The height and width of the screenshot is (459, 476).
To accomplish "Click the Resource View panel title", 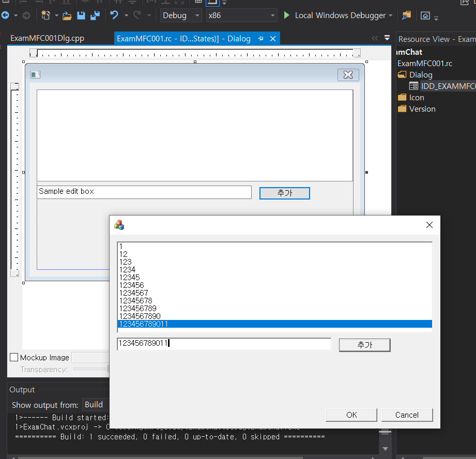I will point(437,39).
